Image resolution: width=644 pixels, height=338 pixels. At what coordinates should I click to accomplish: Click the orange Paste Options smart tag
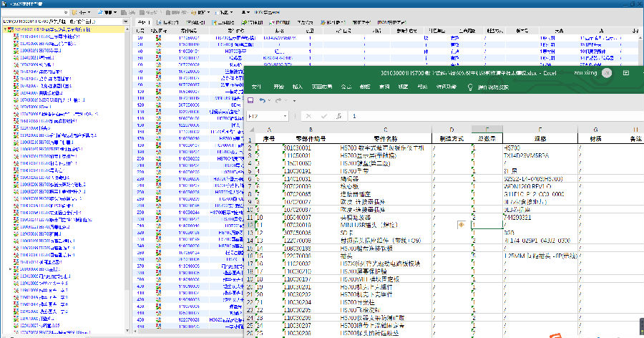coord(460,225)
